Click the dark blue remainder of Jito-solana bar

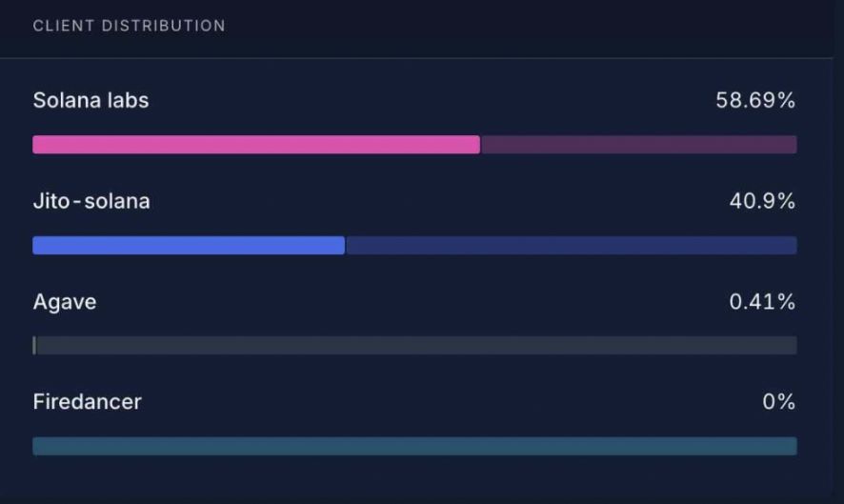pyautogui.click(x=572, y=245)
